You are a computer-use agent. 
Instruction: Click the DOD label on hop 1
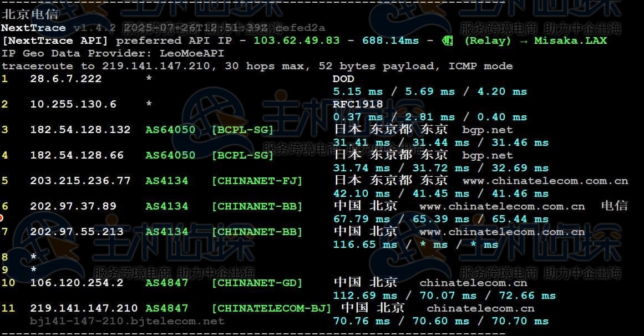tap(343, 79)
